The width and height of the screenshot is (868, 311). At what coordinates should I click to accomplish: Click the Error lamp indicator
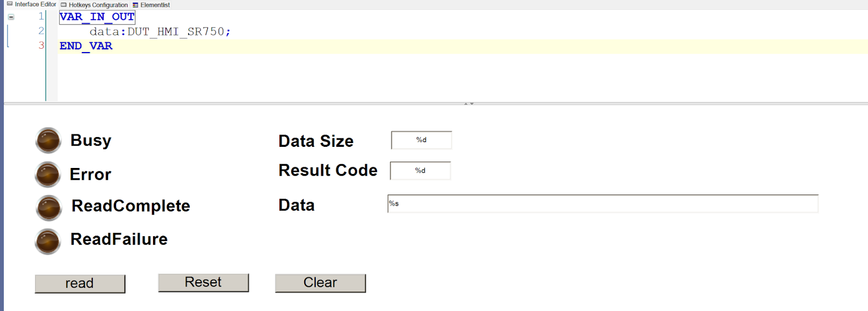(x=48, y=174)
